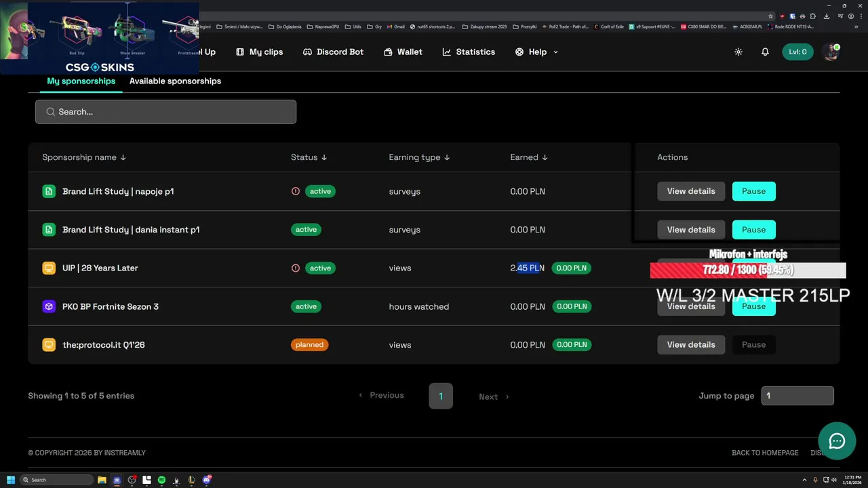View details for Brand Lift Study napoje p1

[x=691, y=191]
